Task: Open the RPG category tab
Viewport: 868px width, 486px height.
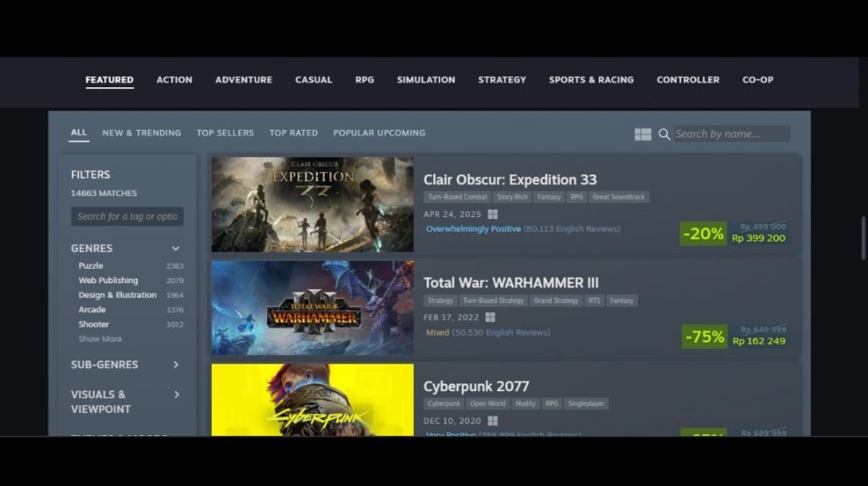Action: point(364,80)
